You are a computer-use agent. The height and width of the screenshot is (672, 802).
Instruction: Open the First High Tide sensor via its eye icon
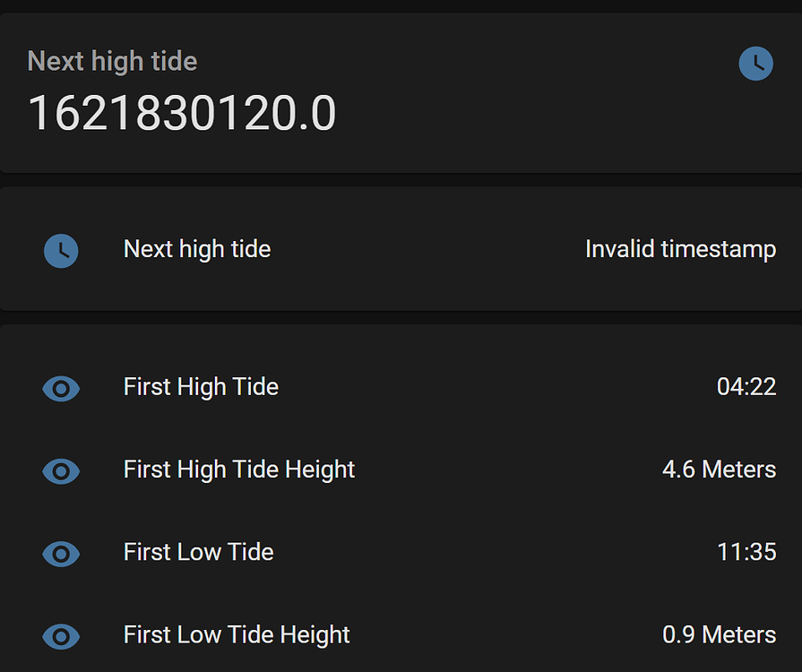[x=60, y=388]
